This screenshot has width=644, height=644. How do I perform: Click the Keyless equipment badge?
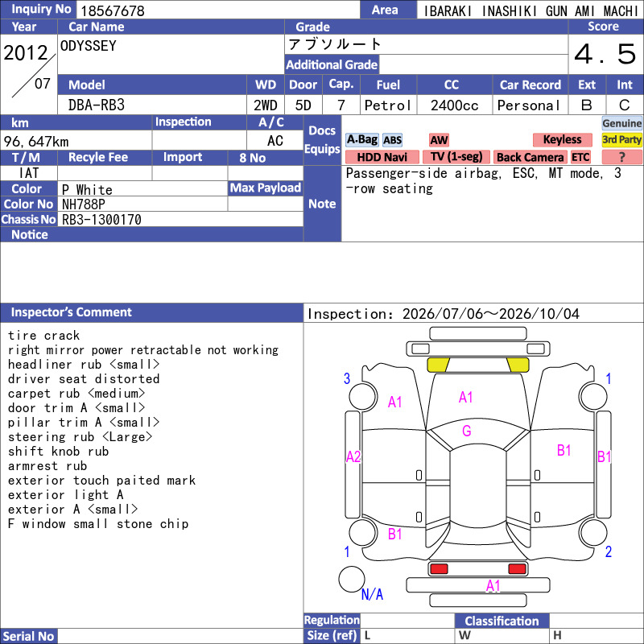562,139
